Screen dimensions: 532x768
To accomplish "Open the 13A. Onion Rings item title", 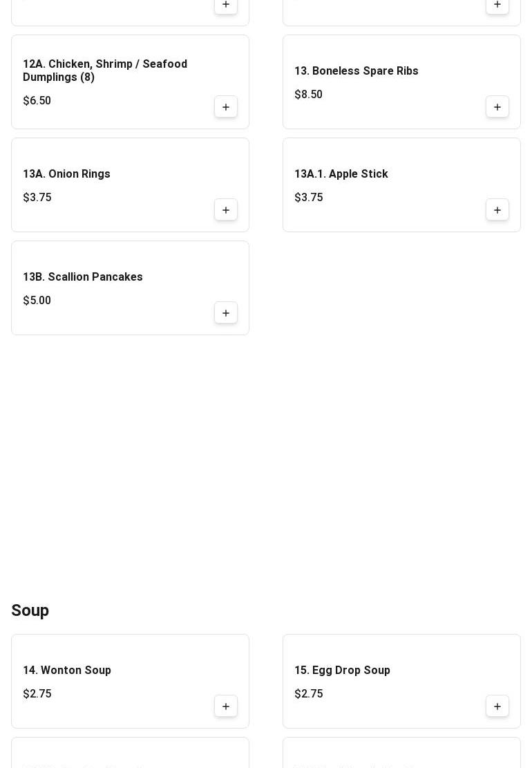I will [66, 174].
